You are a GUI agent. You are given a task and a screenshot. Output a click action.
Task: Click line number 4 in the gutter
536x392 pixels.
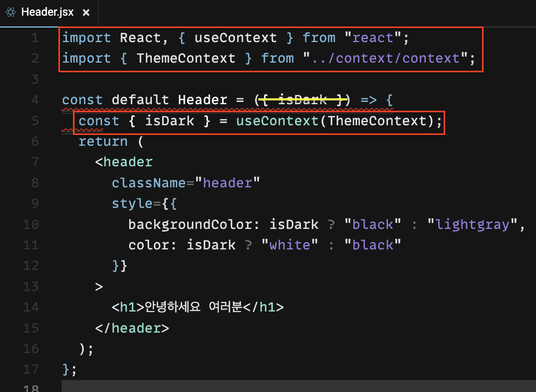point(35,100)
